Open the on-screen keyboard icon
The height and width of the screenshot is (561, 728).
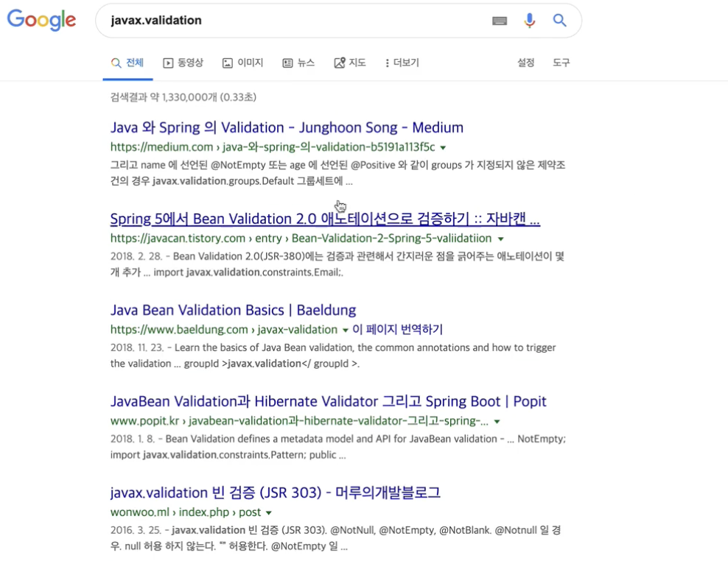[x=500, y=21]
